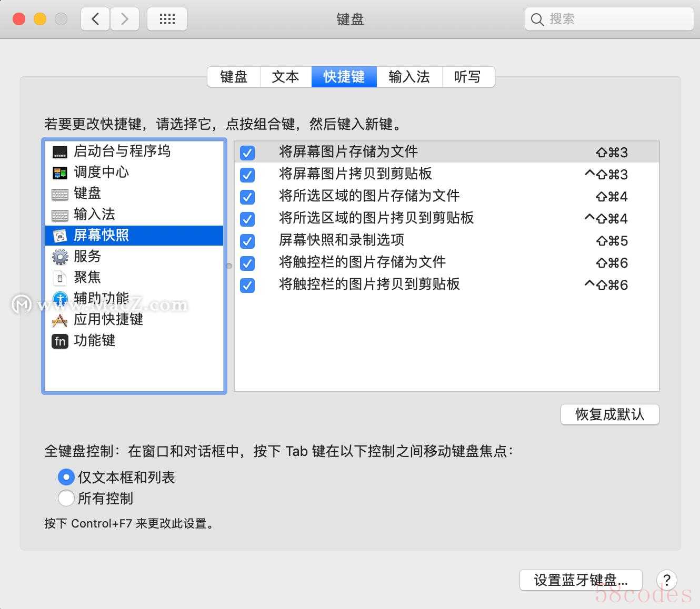Select 所有控制 radio button
700x609 pixels.
pos(66,498)
